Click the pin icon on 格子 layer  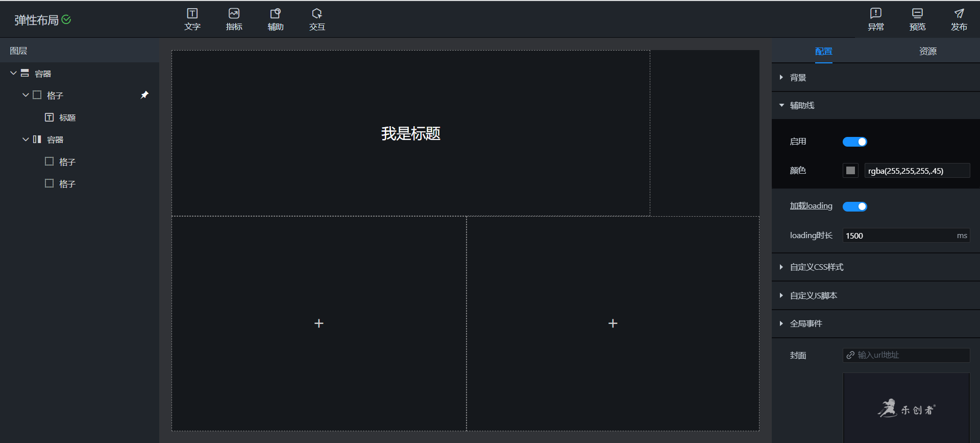point(144,95)
